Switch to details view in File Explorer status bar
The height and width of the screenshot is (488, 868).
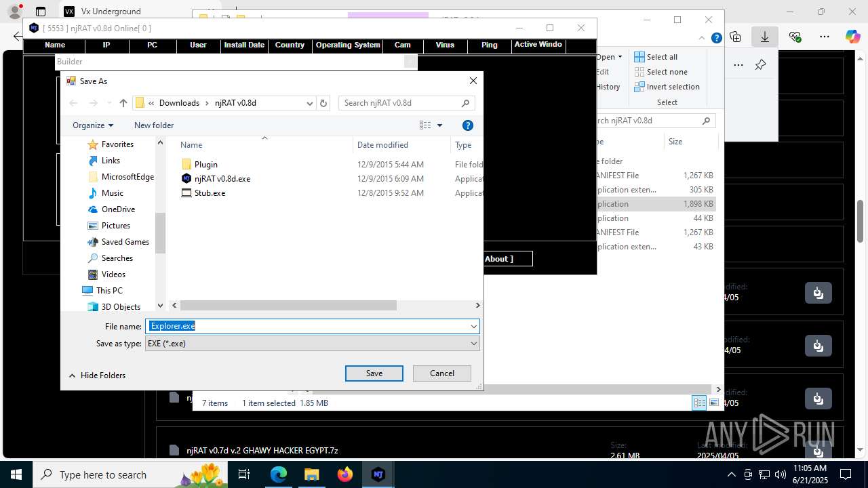[x=699, y=403]
